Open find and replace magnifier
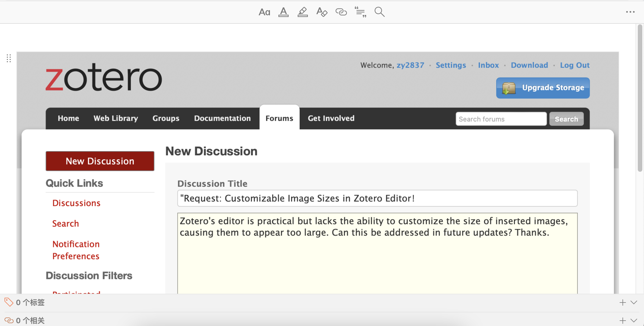644x326 pixels. tap(379, 12)
